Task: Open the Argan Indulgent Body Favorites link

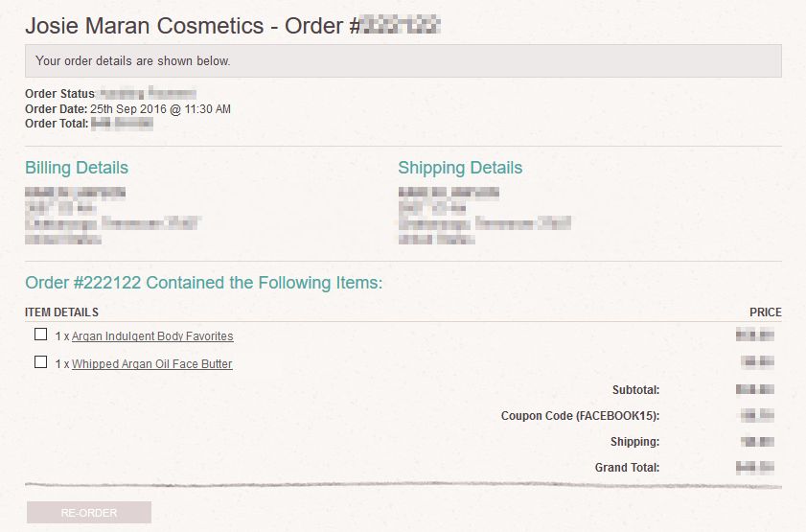Action: tap(152, 336)
